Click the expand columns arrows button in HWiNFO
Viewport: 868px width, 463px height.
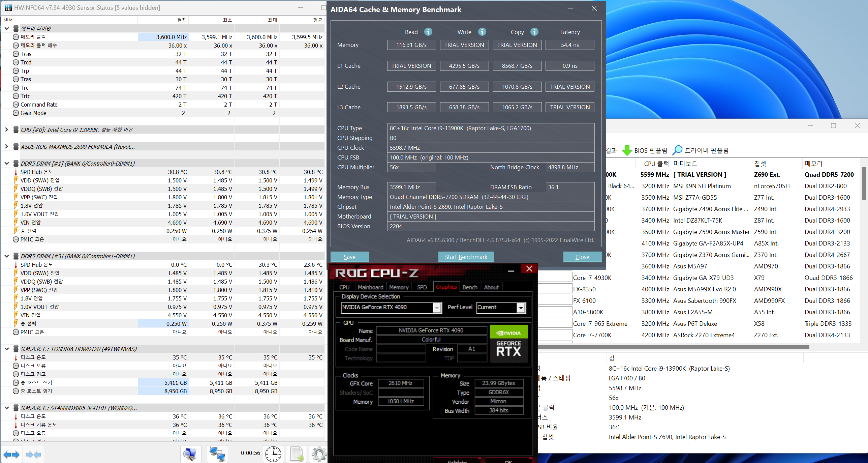pyautogui.click(x=12, y=454)
